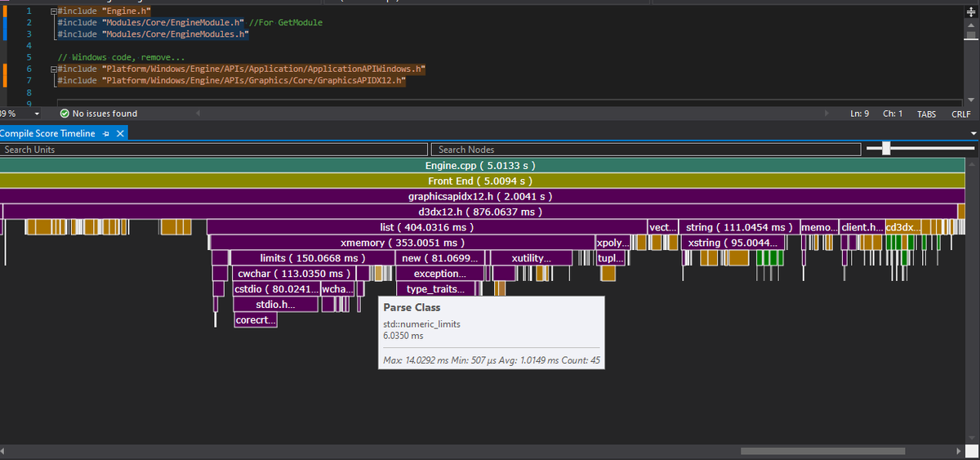
Task: Select the exception node
Action: point(441,274)
